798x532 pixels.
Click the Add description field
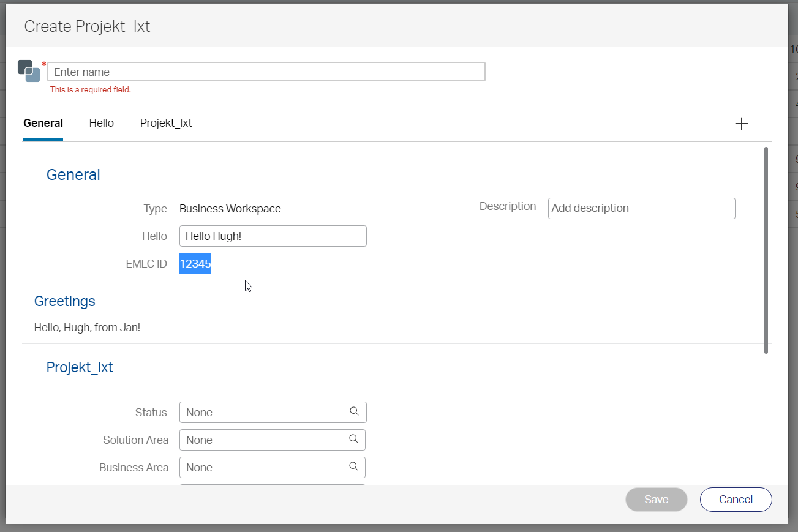click(x=642, y=208)
